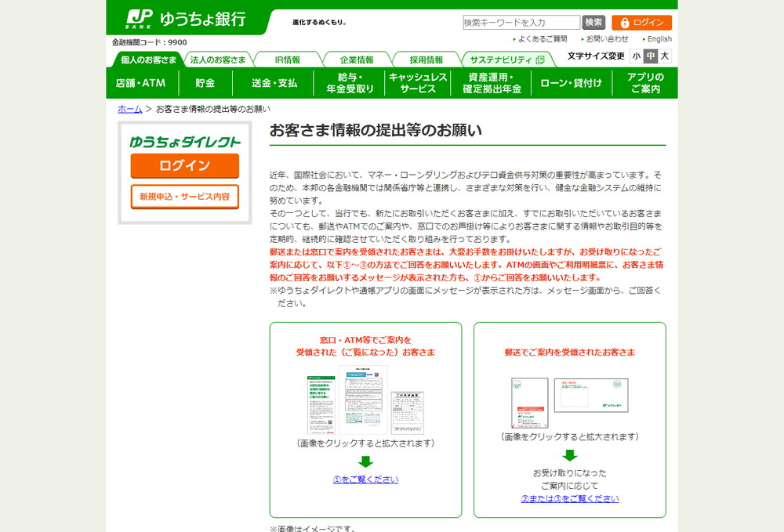This screenshot has width=784, height=532.
Task: Open the 貯金 menu
Action: (205, 83)
